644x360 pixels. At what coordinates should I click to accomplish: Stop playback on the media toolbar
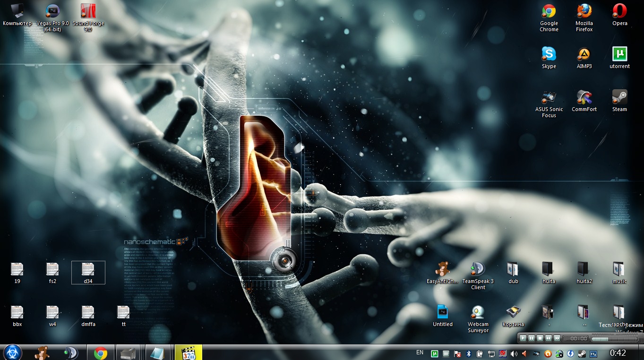540,338
